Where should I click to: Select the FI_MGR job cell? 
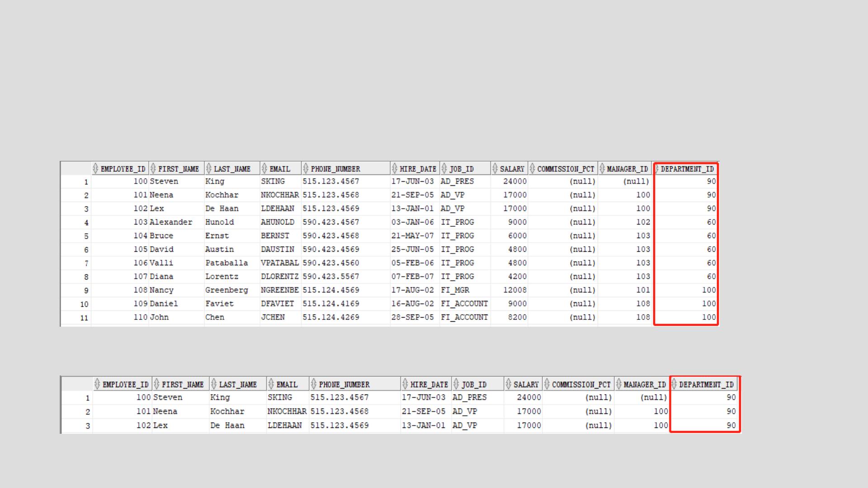455,290
